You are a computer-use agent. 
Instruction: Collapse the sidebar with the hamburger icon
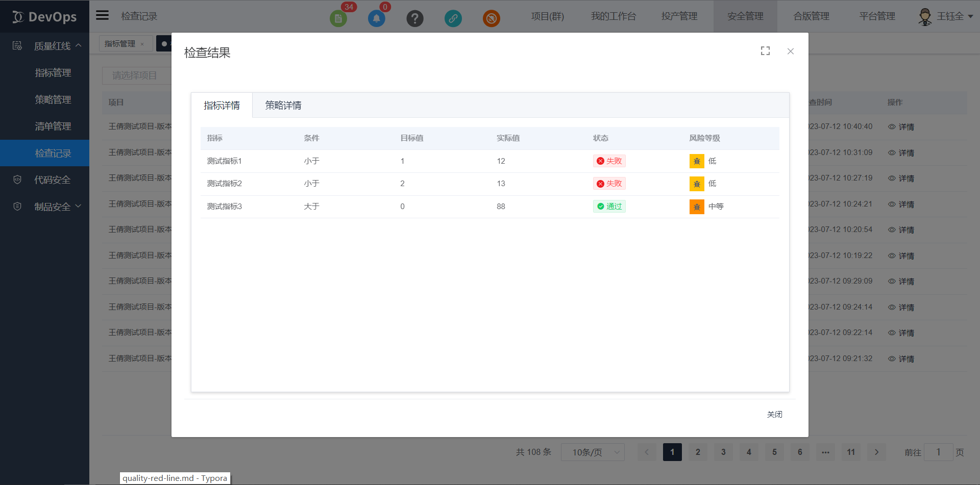[x=102, y=15]
